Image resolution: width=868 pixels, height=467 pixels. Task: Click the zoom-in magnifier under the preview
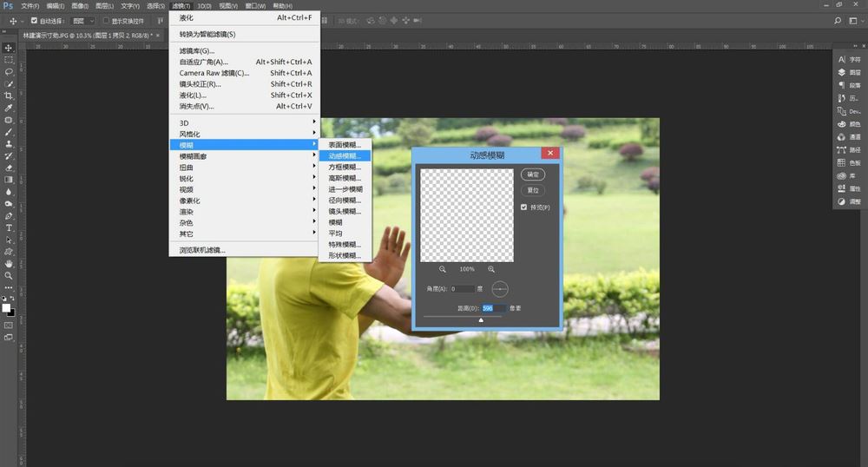point(491,270)
